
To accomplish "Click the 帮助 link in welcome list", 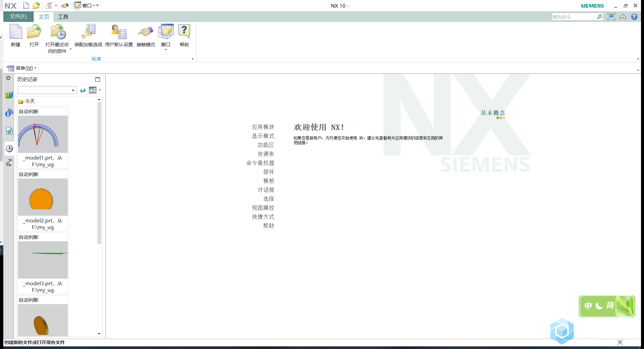I will 269,226.
